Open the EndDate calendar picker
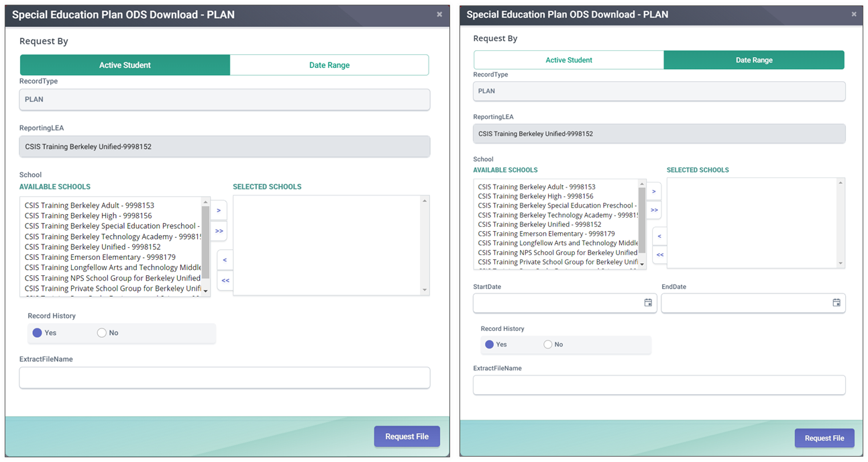 coord(837,303)
